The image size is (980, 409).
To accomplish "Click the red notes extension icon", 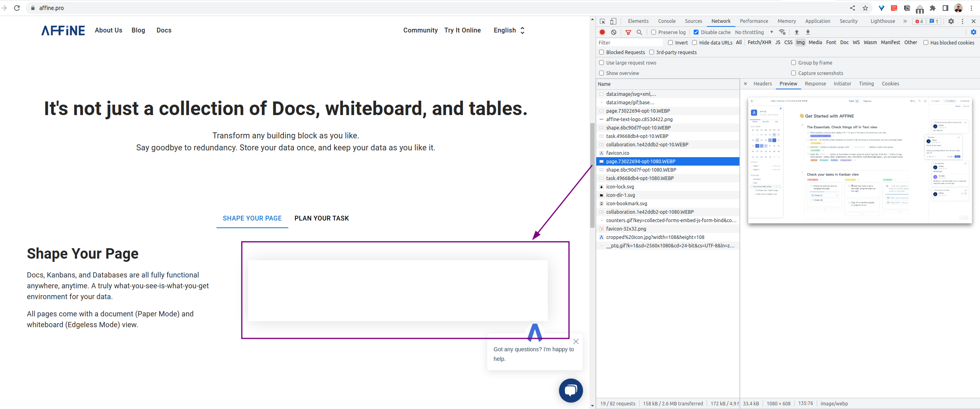I will (x=894, y=8).
